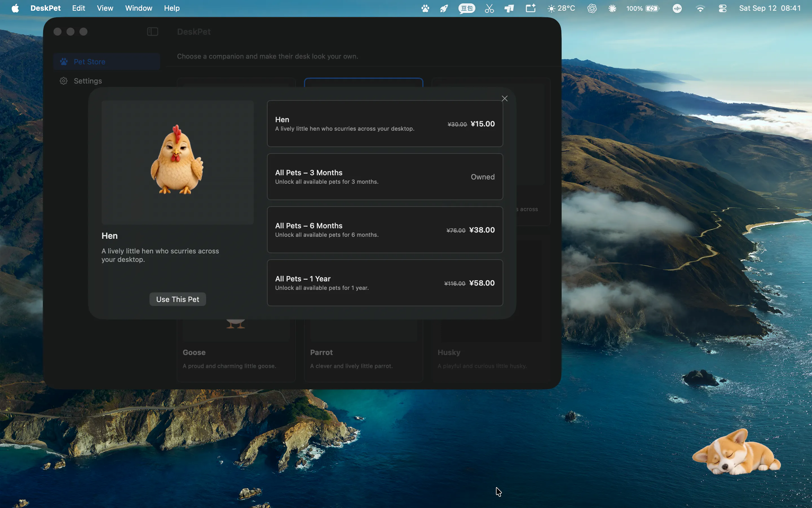Click the Hen title below the preview

[x=109, y=236]
